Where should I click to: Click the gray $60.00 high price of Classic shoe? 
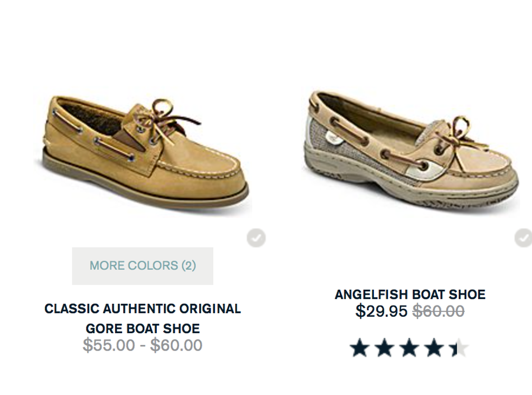(x=176, y=345)
